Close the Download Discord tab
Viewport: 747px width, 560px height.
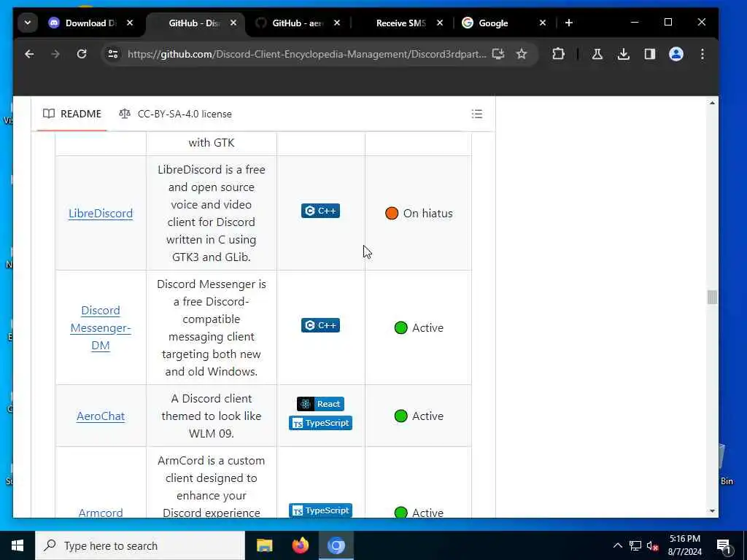pos(130,23)
